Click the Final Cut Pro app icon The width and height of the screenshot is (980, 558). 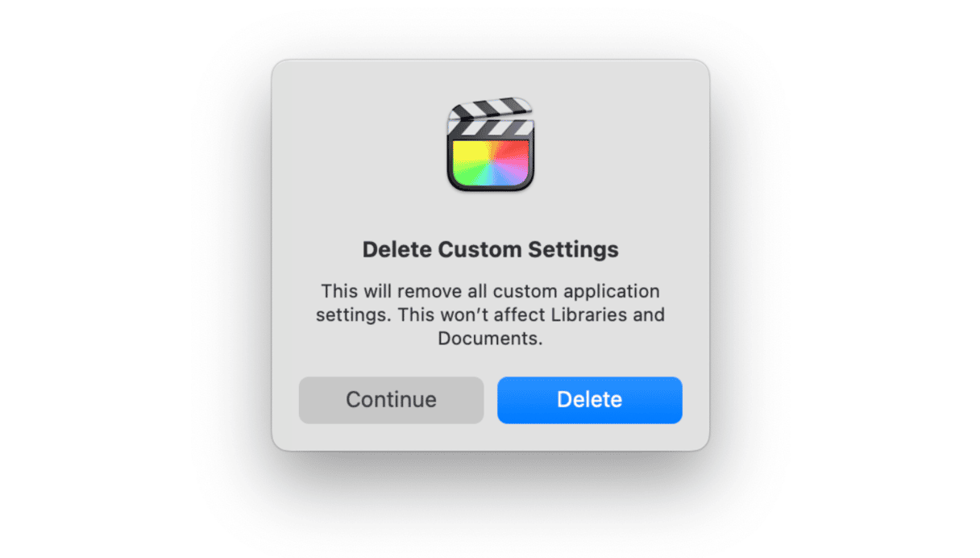pos(490,144)
